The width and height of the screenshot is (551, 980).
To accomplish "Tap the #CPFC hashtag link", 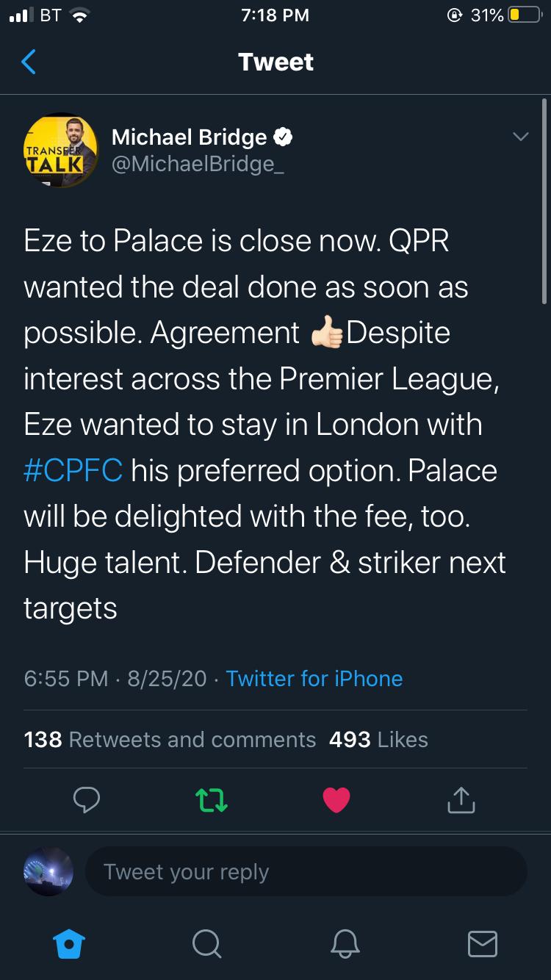I will pos(73,471).
